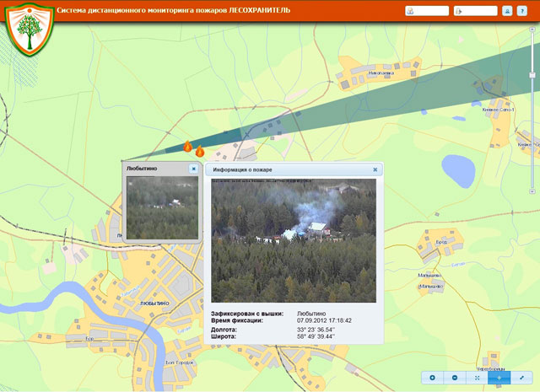
Task: Click the username input field
Action: coord(427,11)
